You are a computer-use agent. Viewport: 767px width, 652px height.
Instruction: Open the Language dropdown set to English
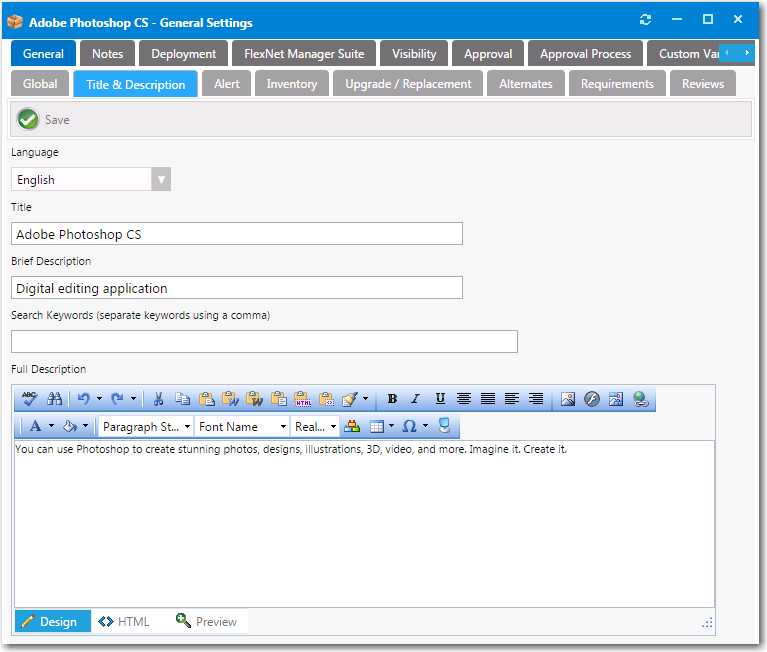(x=161, y=180)
